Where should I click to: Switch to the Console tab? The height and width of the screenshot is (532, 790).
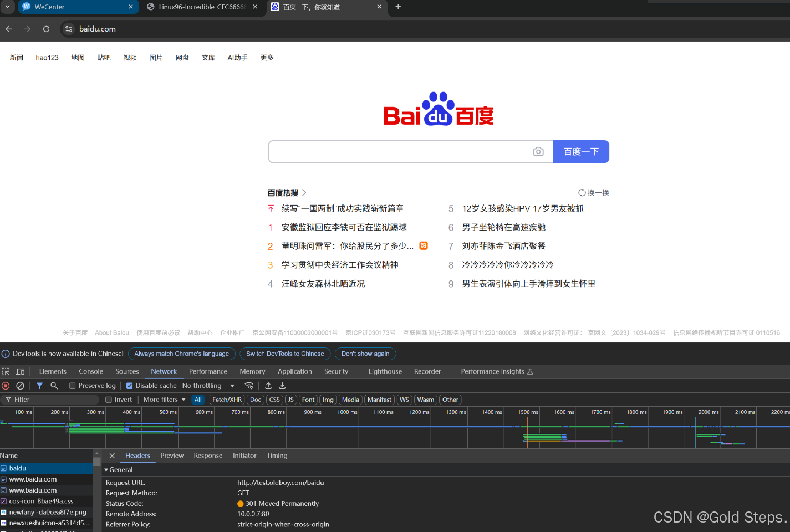coord(91,371)
